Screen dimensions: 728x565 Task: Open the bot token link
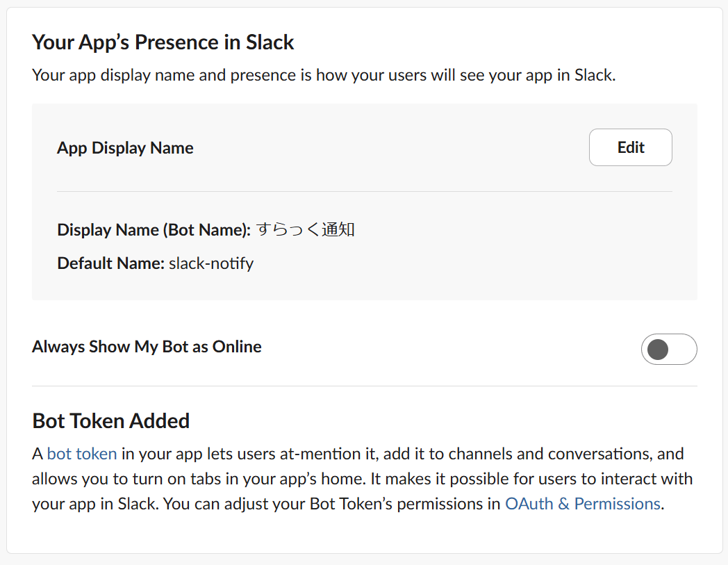pos(82,454)
